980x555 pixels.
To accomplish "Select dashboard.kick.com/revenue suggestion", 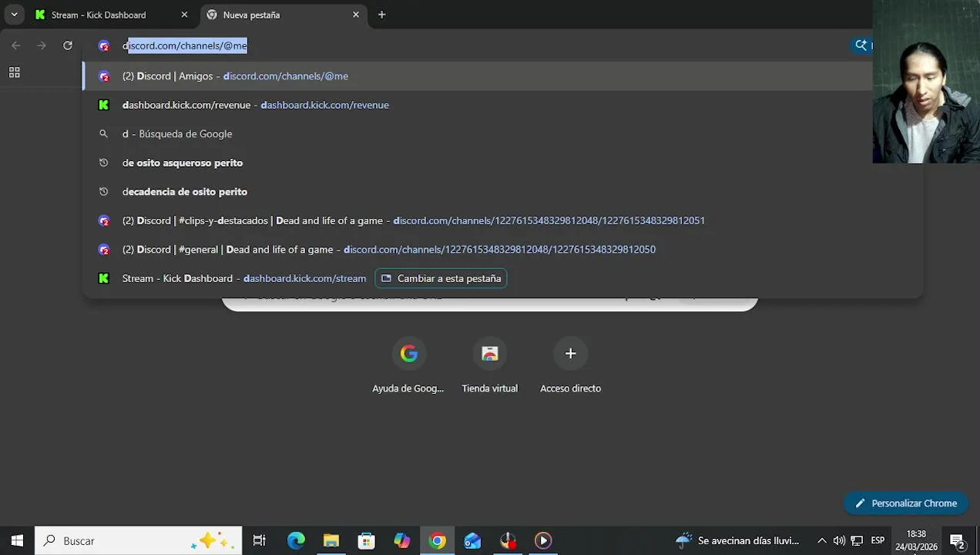I will pos(502,105).
